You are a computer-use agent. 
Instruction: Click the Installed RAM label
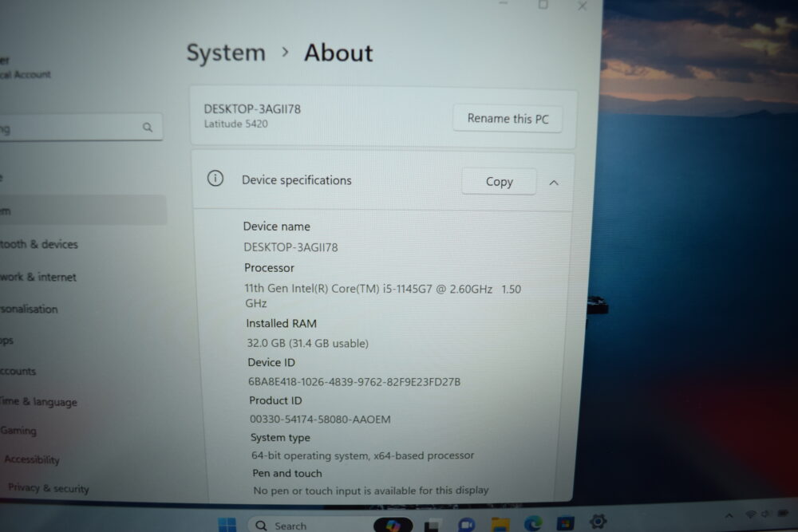point(281,324)
